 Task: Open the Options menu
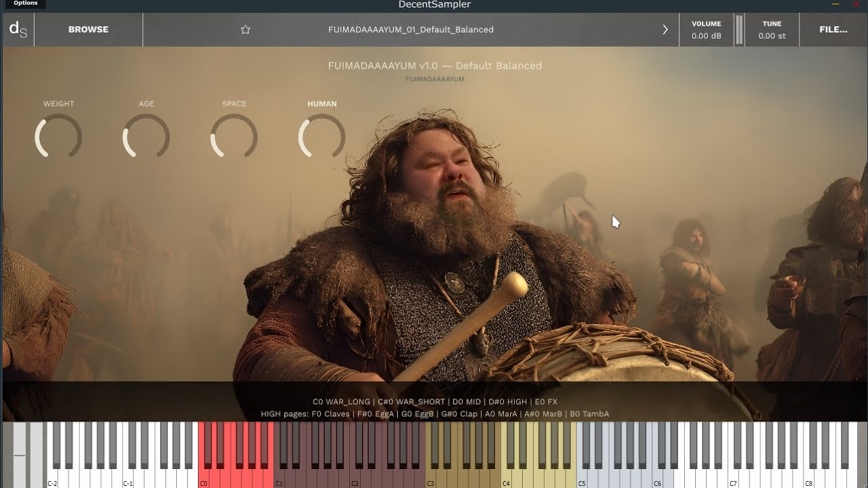pyautogui.click(x=26, y=3)
